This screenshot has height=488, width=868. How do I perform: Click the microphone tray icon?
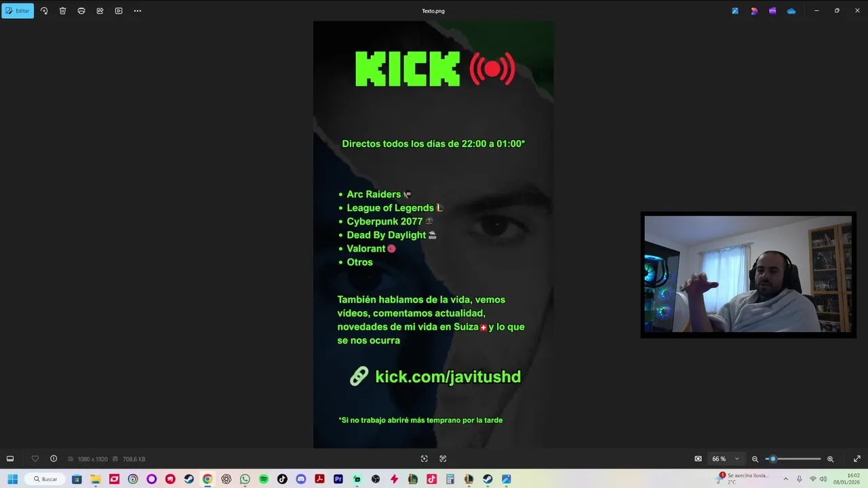pos(800,479)
